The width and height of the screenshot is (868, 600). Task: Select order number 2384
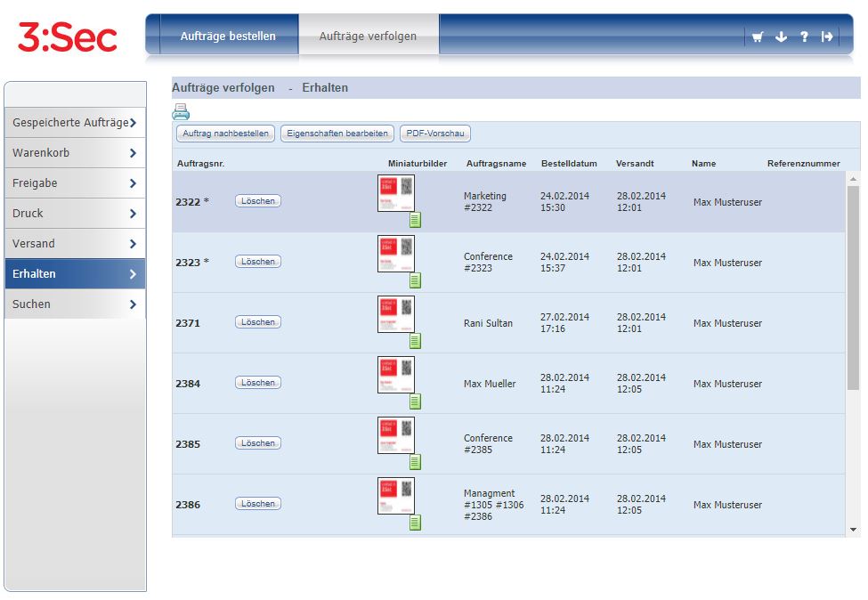click(x=188, y=384)
